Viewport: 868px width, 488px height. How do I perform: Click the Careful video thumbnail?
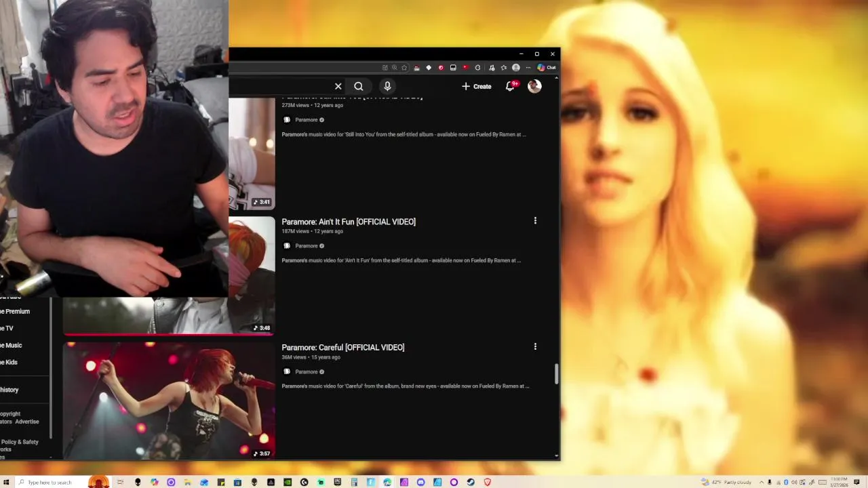tap(169, 401)
